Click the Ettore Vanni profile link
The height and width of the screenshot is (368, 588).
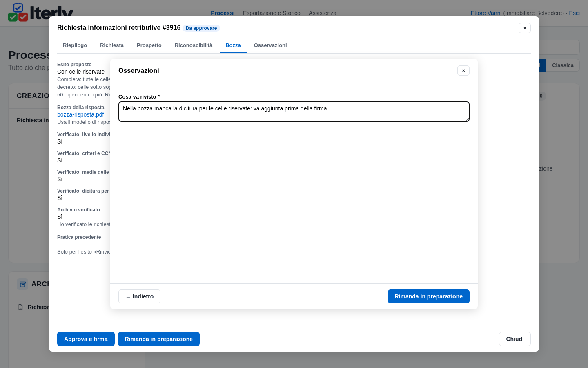click(x=486, y=13)
